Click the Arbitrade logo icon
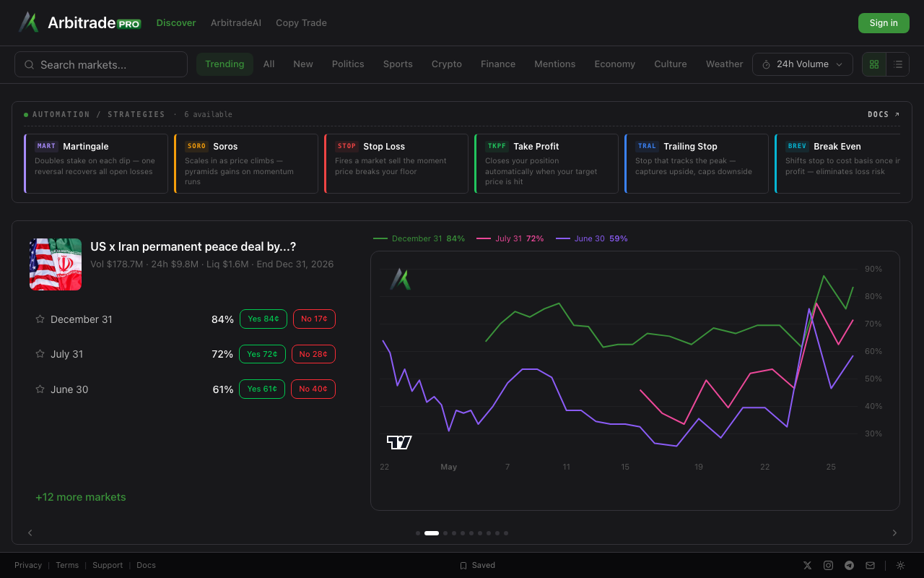 pos(28,22)
